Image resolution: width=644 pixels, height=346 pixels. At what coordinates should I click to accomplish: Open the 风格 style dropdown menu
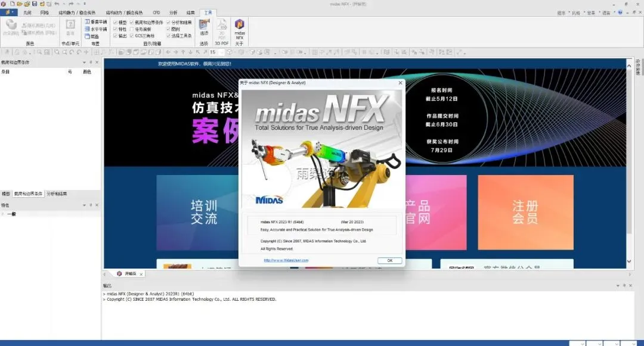pos(577,13)
